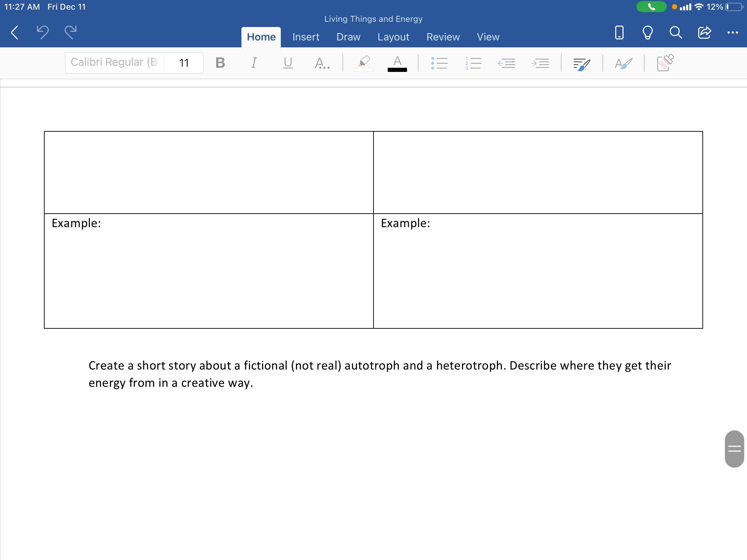
Task: Open the Tell Me lightbulb
Action: [647, 32]
